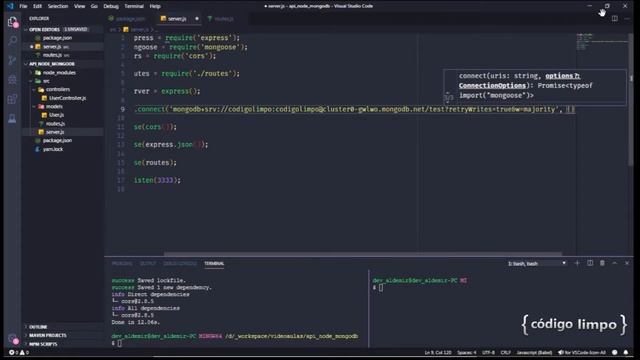Click the Ln 9, Col 120 status bar item
Viewport: 640px width, 360px height.
click(x=438, y=352)
